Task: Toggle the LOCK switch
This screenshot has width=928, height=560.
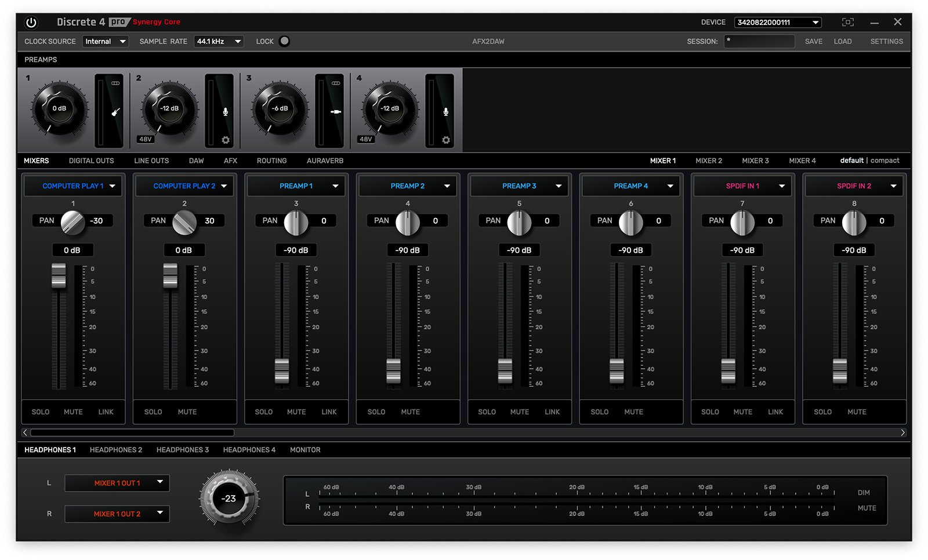Action: tap(284, 41)
